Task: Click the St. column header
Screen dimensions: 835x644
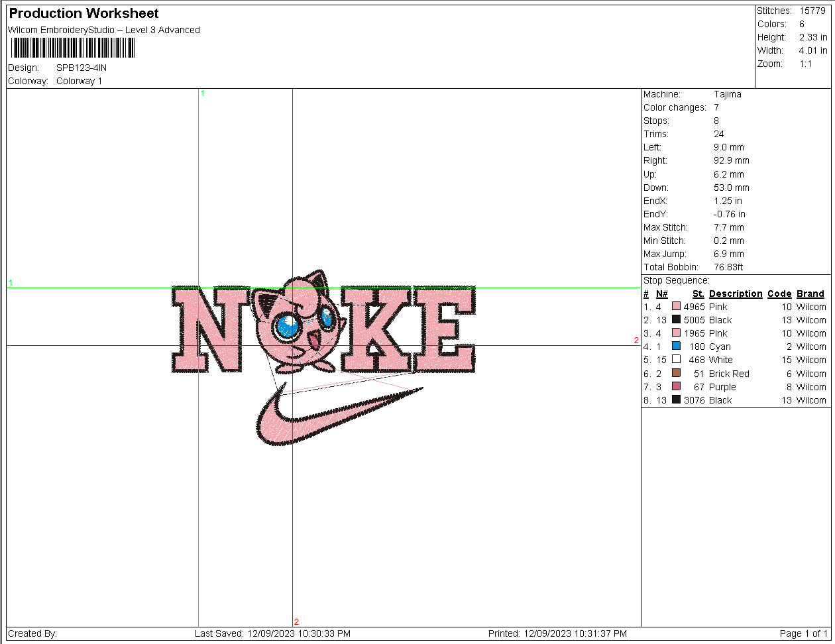Action: pyautogui.click(x=698, y=294)
